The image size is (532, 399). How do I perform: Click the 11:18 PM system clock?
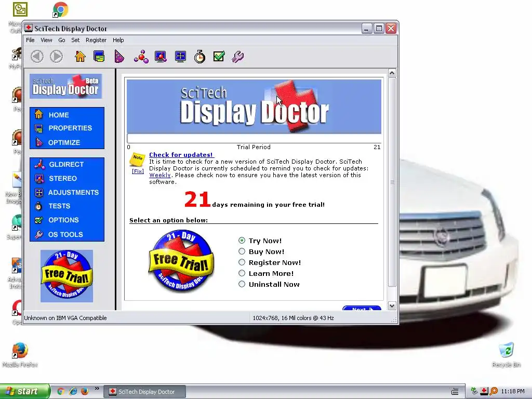click(513, 391)
